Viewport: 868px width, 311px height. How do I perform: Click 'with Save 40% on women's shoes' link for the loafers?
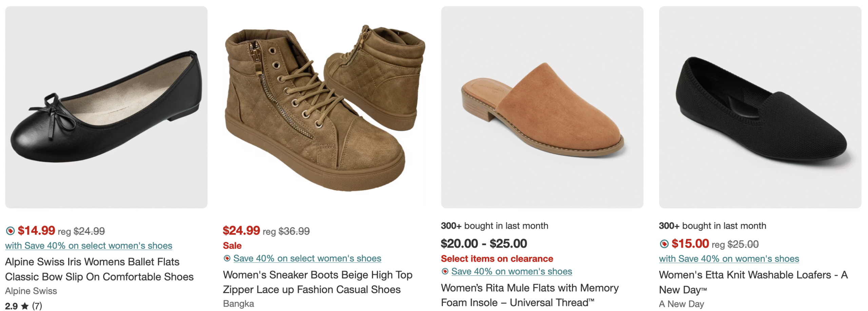pos(729,259)
